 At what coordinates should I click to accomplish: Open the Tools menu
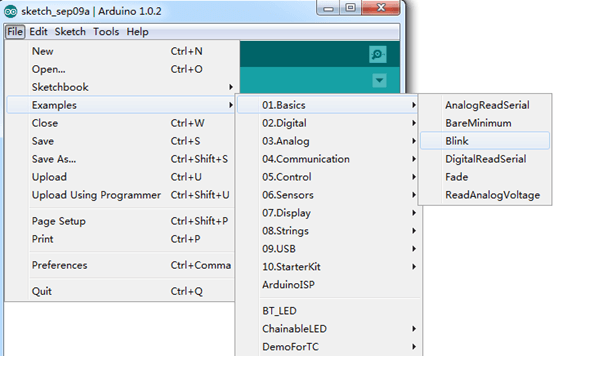(x=106, y=32)
